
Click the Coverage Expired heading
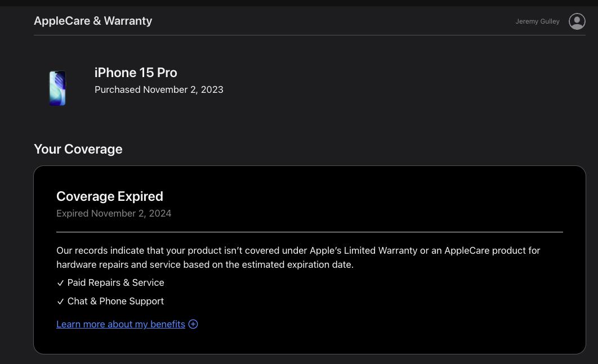[x=110, y=196]
